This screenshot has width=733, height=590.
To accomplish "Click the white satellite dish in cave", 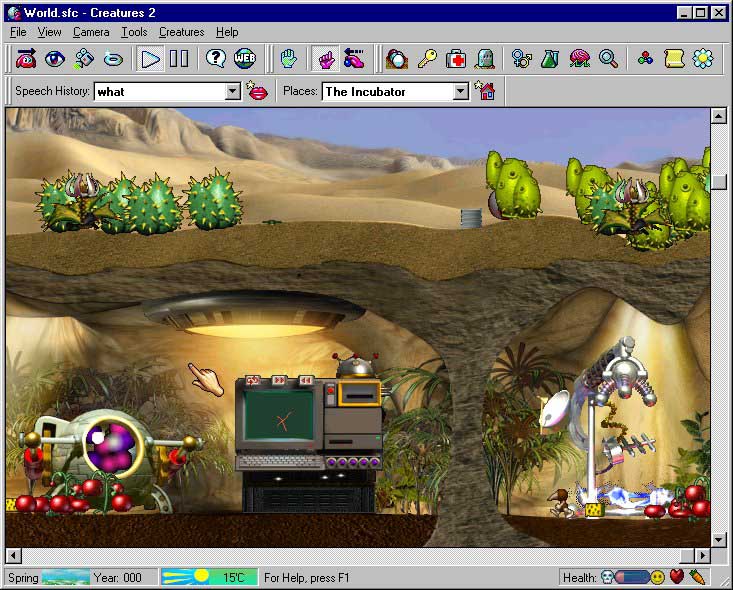I will tap(555, 409).
